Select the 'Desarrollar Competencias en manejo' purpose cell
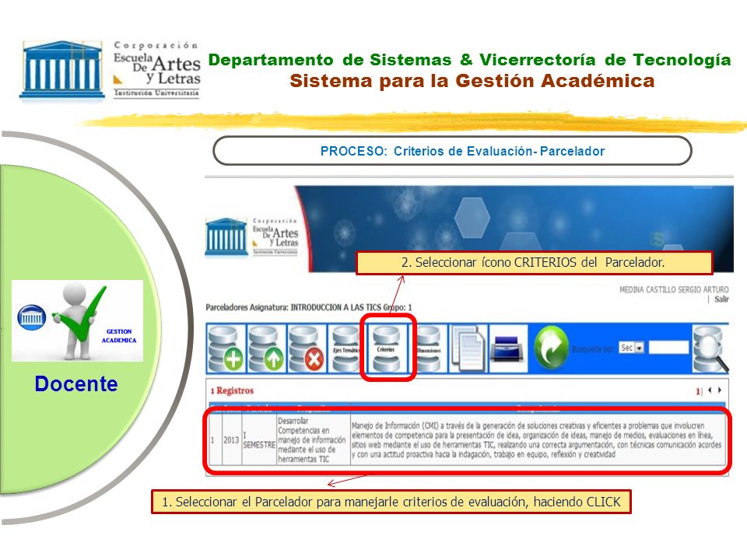Viewport: 747px width, 560px height. tap(313, 440)
